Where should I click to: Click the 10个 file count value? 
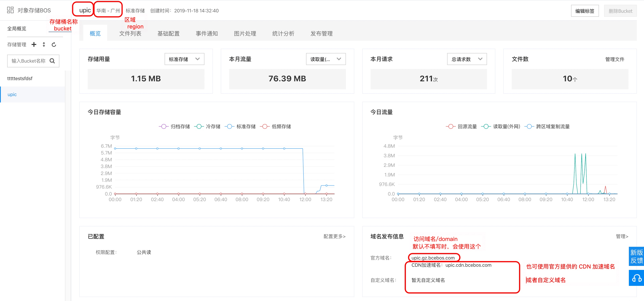click(570, 79)
